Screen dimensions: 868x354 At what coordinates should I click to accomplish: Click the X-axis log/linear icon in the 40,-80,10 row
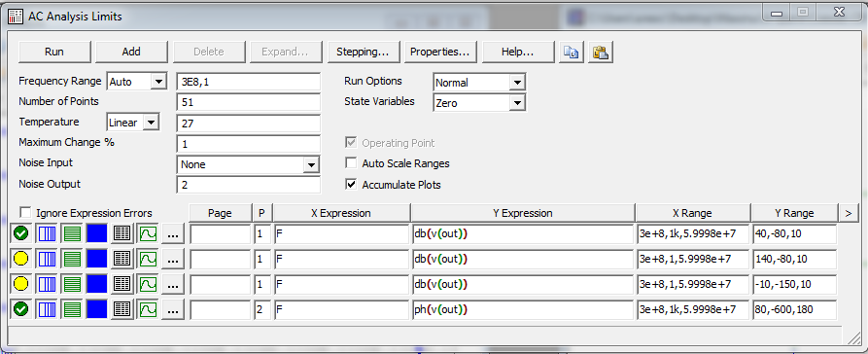tap(47, 233)
